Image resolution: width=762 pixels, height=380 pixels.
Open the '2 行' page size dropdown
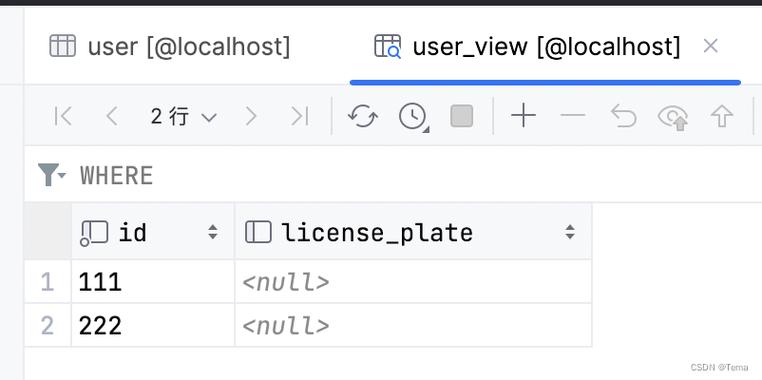pos(183,117)
